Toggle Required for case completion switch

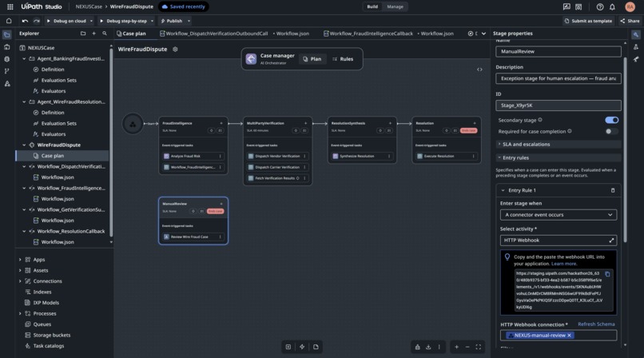pos(611,131)
